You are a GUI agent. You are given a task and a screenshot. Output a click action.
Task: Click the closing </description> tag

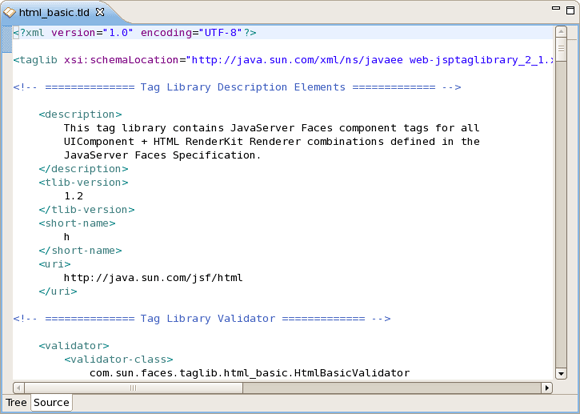pos(84,169)
